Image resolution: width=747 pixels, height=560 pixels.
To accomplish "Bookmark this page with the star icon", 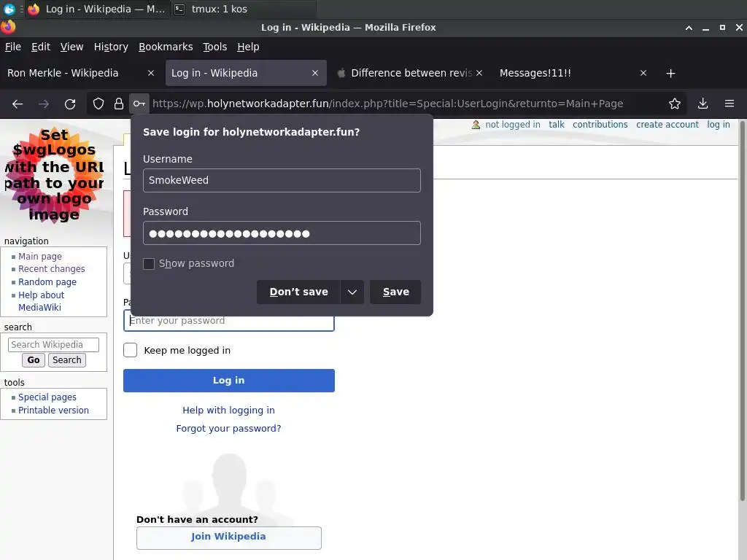I will coord(675,104).
